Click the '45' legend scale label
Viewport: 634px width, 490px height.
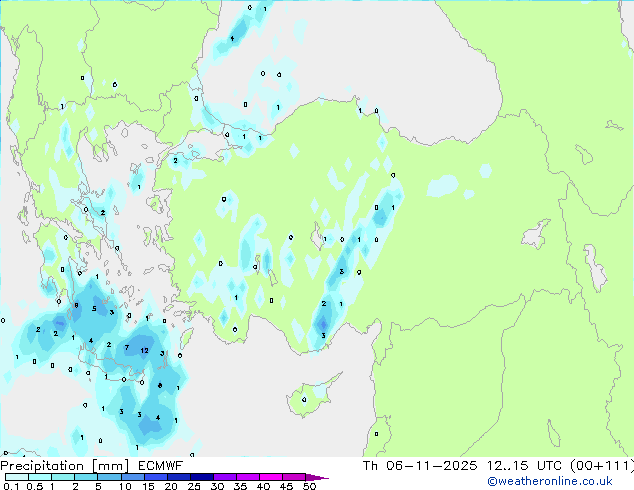[x=286, y=486]
